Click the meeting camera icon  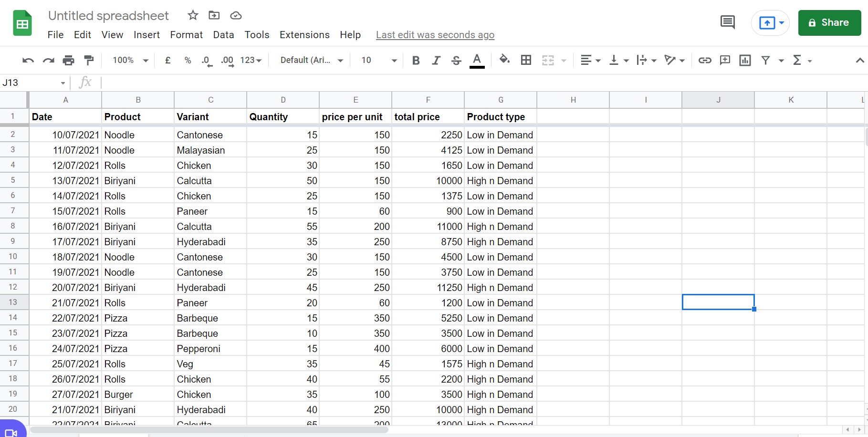tap(11, 432)
